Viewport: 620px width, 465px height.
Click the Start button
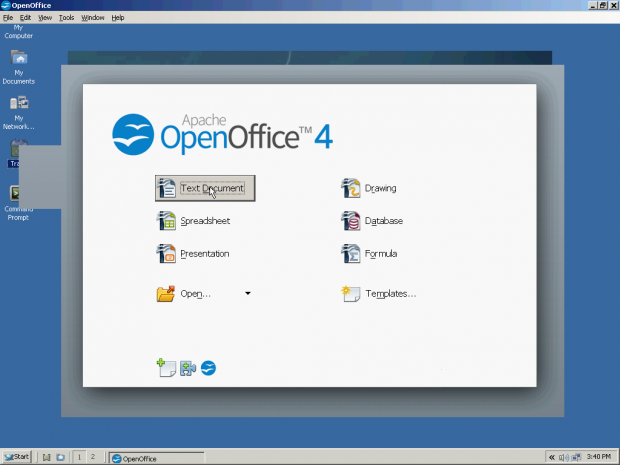(16, 457)
